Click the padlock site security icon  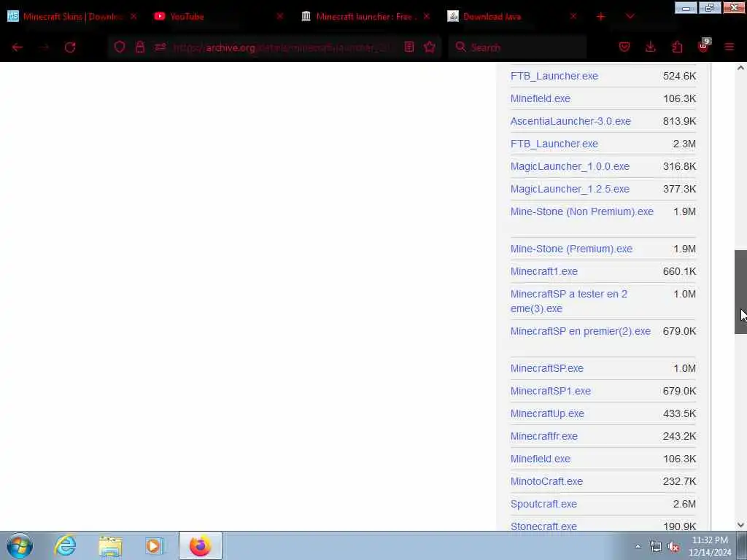click(139, 47)
